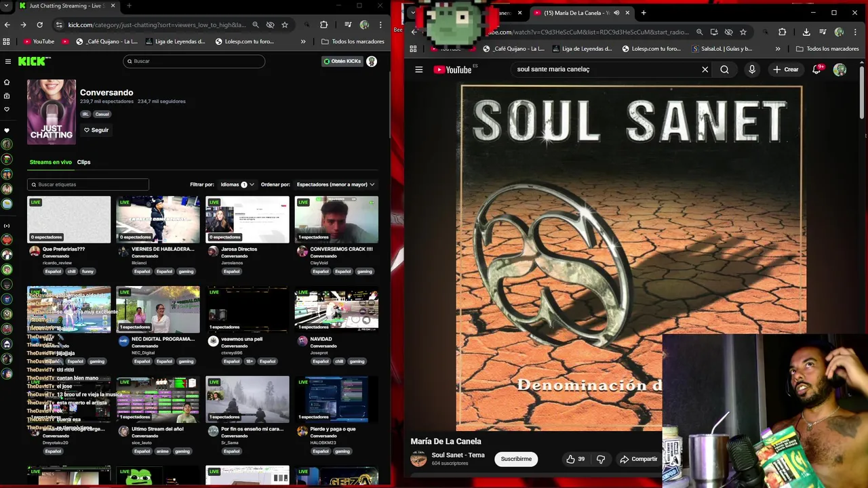The height and width of the screenshot is (488, 868).
Task: Click Kick Buscar search field
Action: pos(194,61)
